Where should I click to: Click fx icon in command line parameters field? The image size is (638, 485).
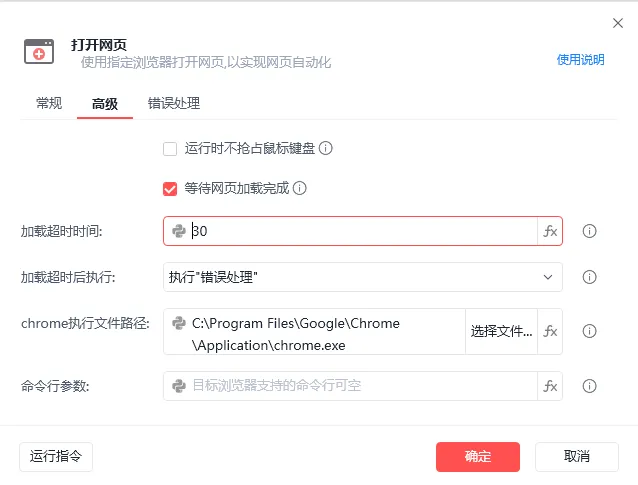tap(550, 386)
